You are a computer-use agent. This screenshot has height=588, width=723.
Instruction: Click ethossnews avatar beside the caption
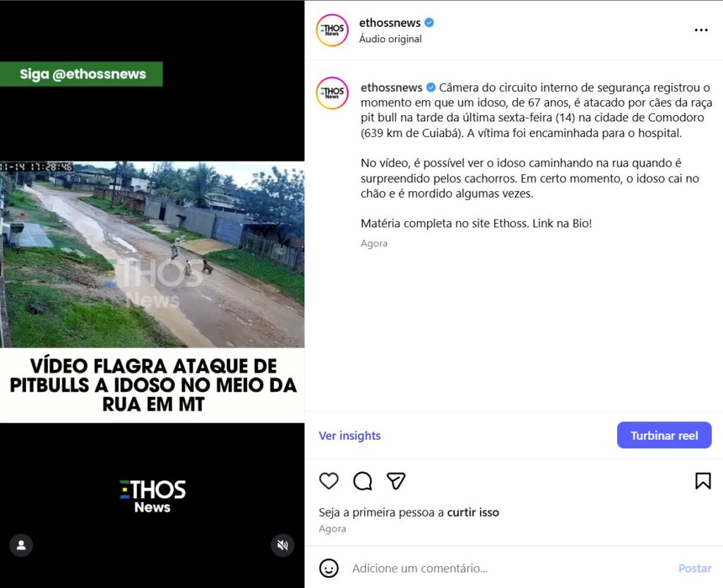click(332, 93)
